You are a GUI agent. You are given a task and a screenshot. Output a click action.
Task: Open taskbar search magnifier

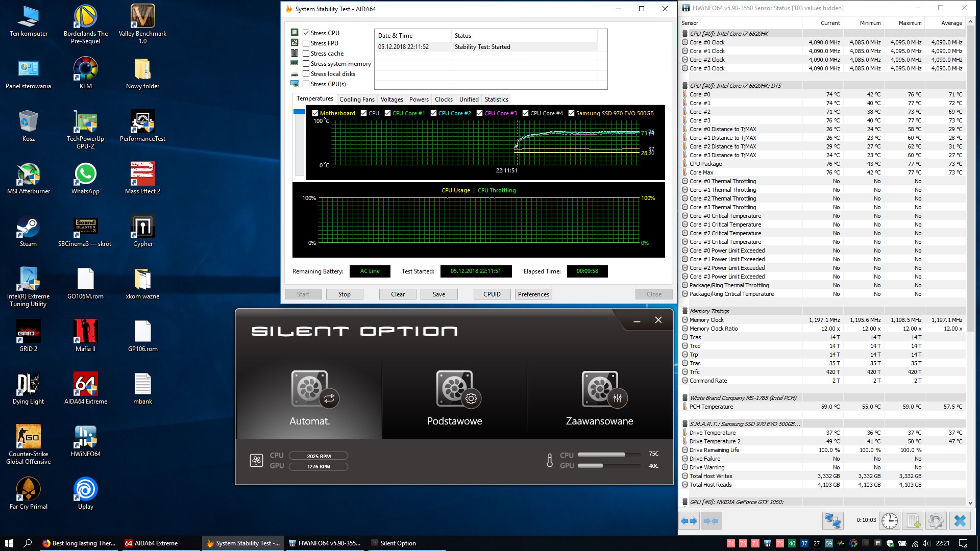click(x=28, y=543)
